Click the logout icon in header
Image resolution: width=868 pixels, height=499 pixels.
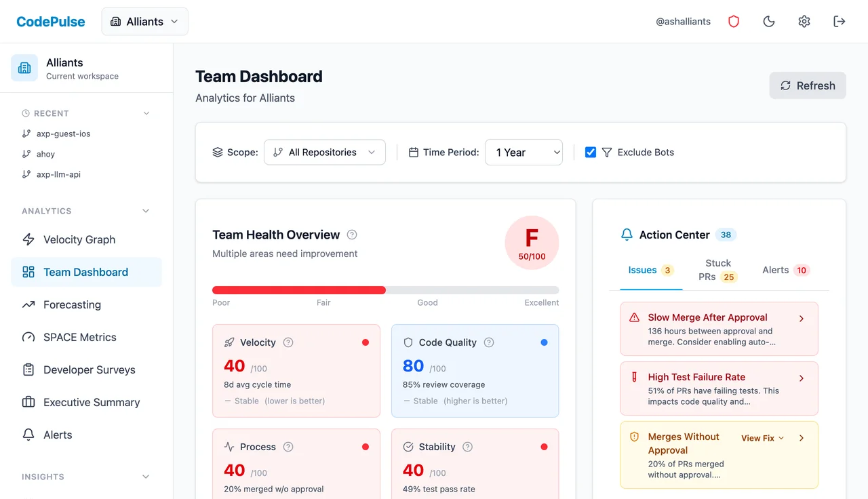point(840,22)
